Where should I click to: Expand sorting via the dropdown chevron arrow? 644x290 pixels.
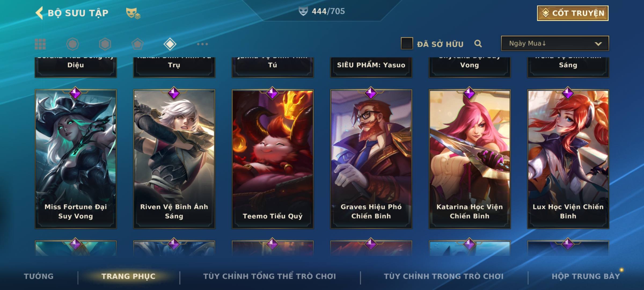(598, 44)
